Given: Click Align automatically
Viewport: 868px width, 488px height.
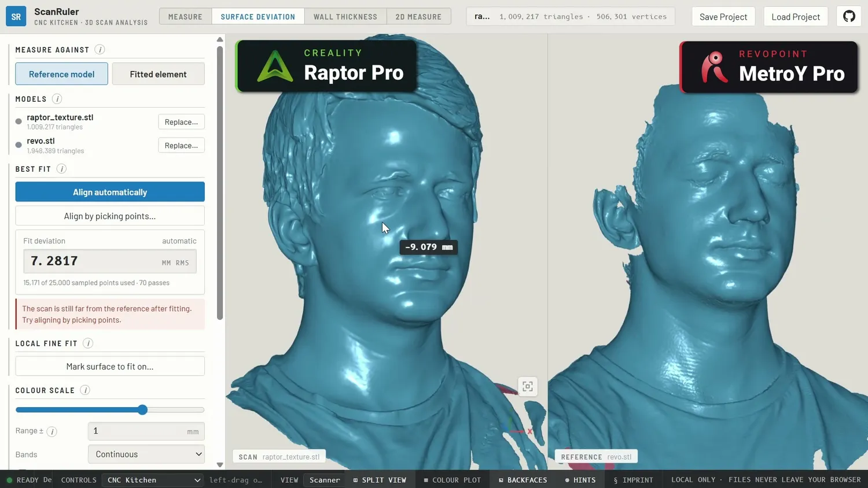Looking at the screenshot, I should [x=110, y=192].
